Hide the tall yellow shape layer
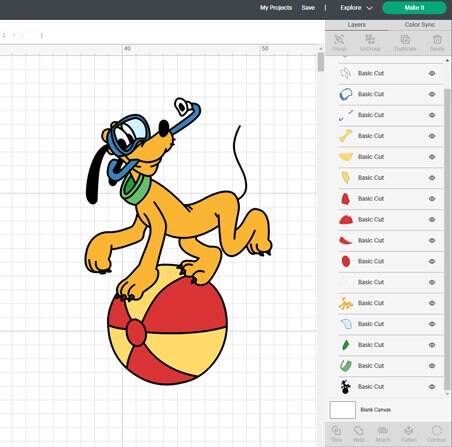 (x=432, y=178)
